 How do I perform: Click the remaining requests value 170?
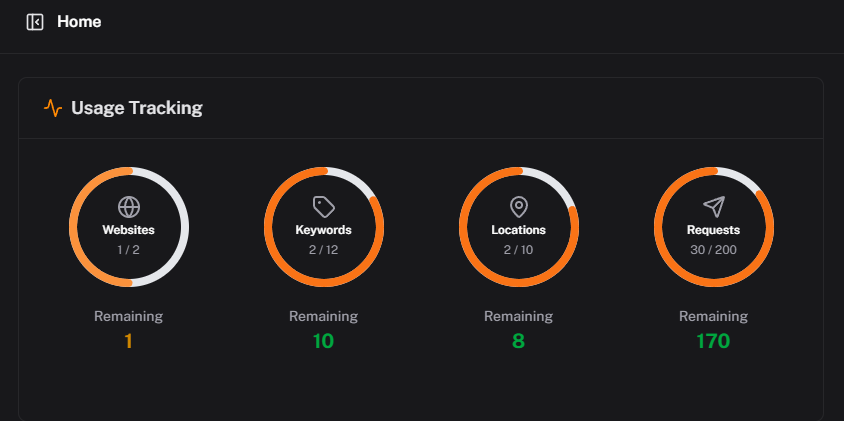pyautogui.click(x=713, y=341)
